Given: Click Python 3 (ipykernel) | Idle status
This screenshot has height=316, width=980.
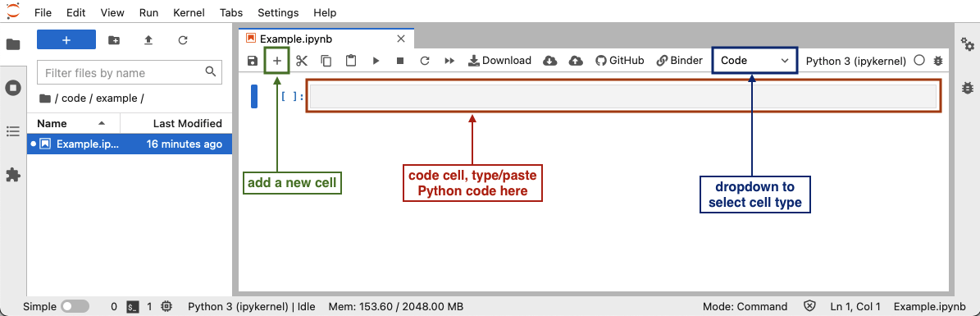Looking at the screenshot, I should pos(251,307).
